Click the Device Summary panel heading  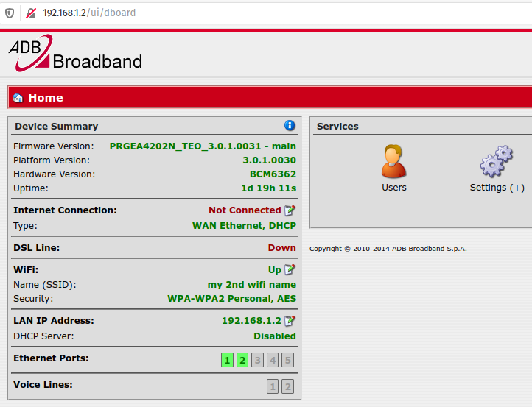pyautogui.click(x=56, y=127)
